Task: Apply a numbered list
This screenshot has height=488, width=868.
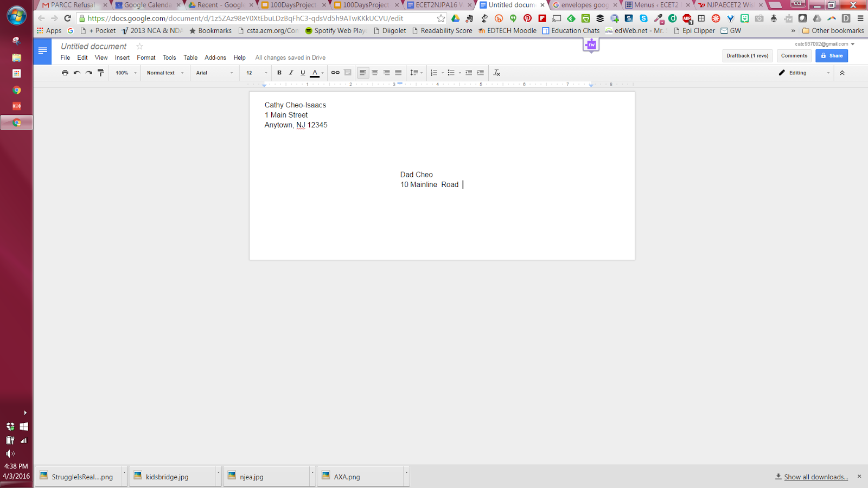Action: [x=435, y=73]
